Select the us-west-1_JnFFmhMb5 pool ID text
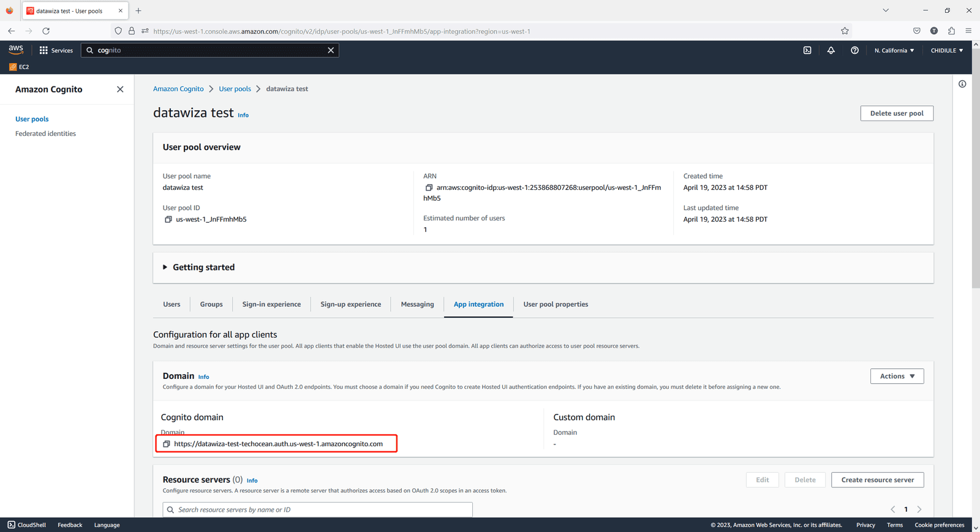Image resolution: width=980 pixels, height=532 pixels. click(211, 219)
